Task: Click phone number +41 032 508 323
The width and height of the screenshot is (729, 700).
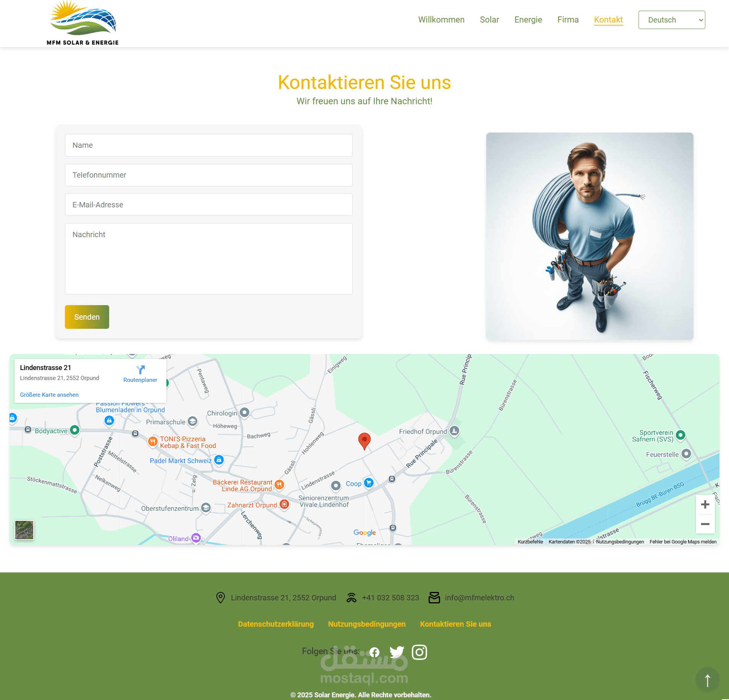Action: click(x=390, y=598)
